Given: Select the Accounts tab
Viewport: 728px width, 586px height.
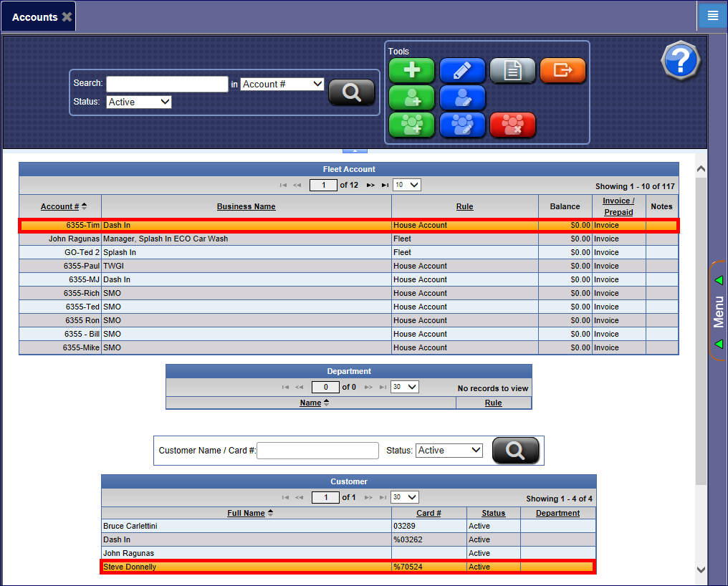Looking at the screenshot, I should point(35,16).
